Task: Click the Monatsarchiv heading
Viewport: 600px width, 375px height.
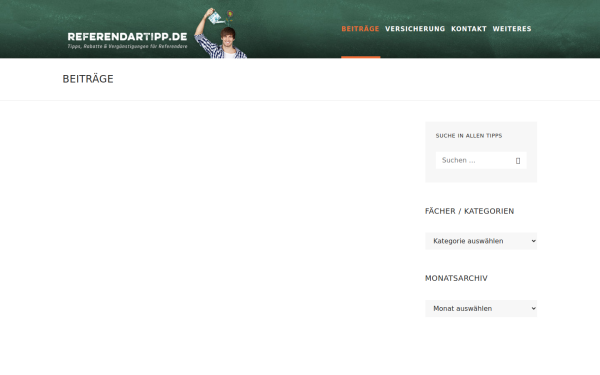Action: click(x=456, y=278)
